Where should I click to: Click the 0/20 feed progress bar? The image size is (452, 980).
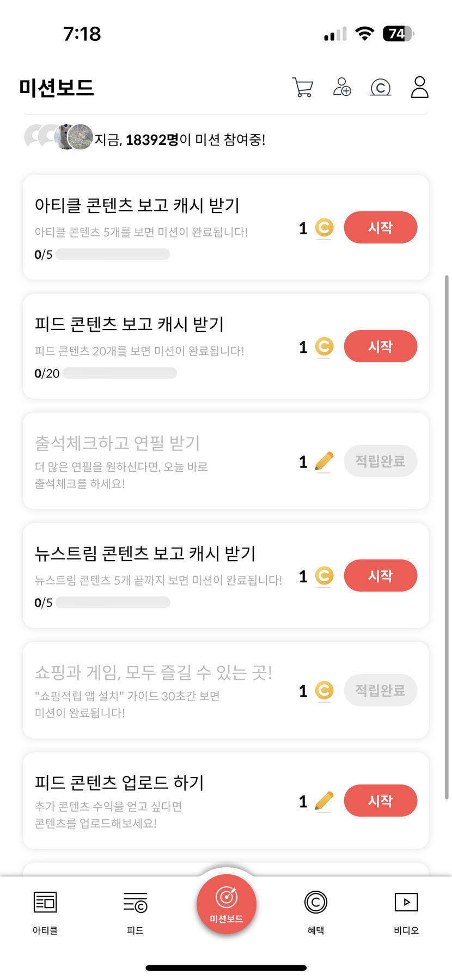120,373
